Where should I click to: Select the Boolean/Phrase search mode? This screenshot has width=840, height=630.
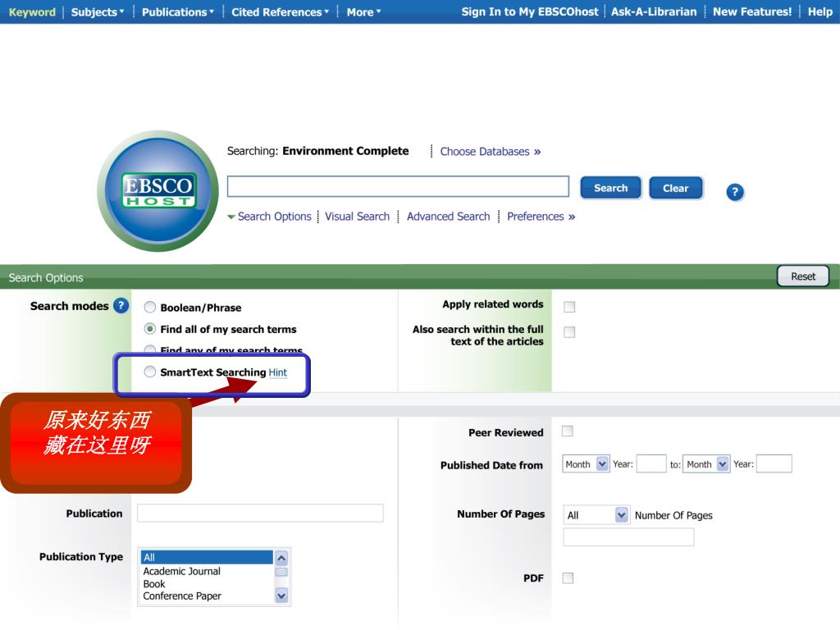tap(150, 307)
